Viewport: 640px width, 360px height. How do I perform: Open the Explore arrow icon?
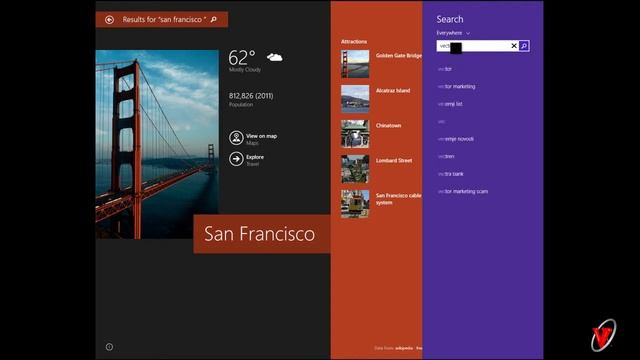(x=236, y=159)
